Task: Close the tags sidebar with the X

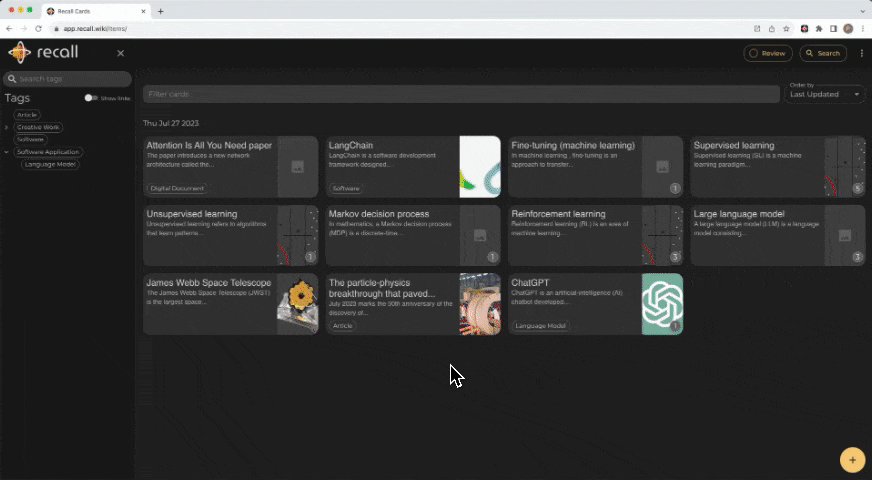Action: coord(120,53)
